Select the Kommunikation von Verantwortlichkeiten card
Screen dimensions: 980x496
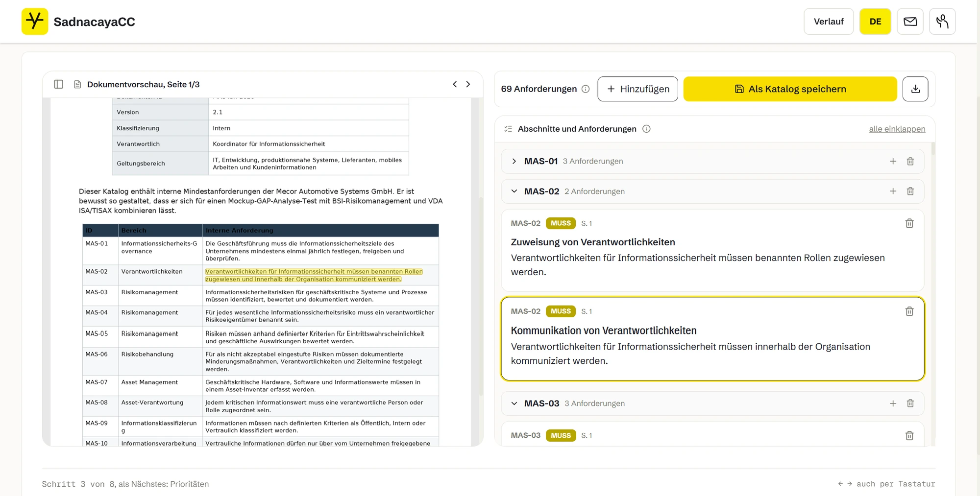[x=712, y=338]
